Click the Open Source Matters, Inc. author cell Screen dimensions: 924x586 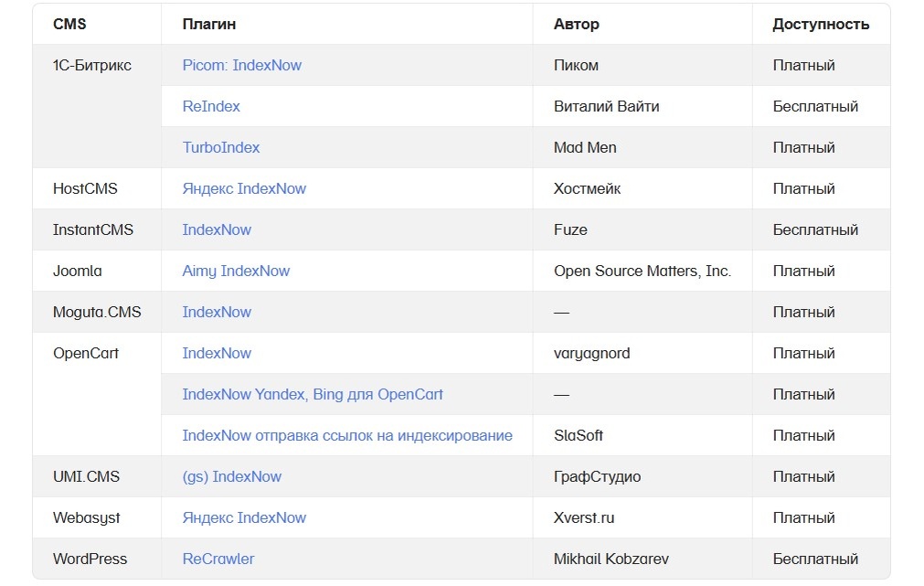tap(642, 272)
